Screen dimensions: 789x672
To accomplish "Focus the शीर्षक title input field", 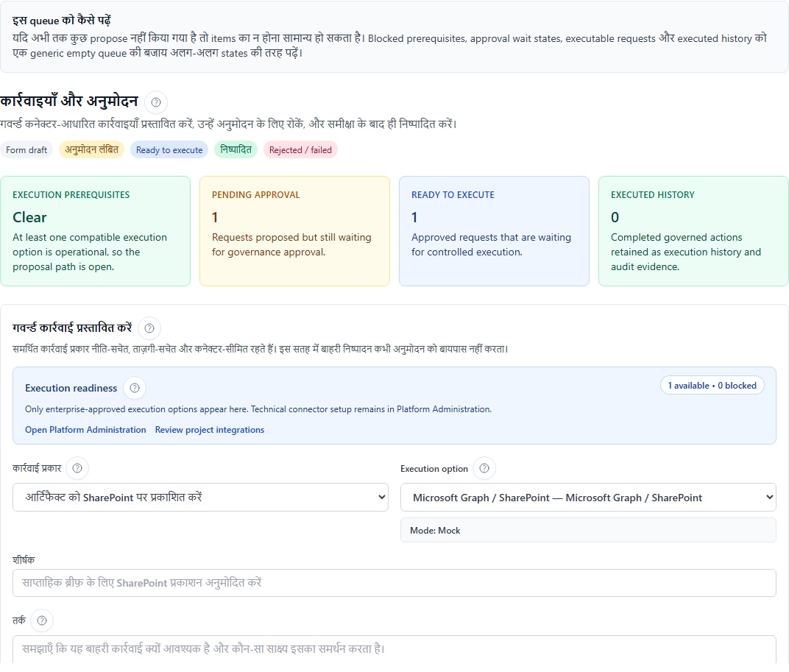I will [394, 583].
